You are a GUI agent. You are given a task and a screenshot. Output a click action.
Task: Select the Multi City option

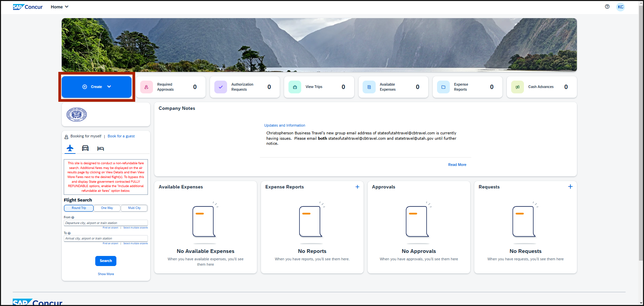134,208
